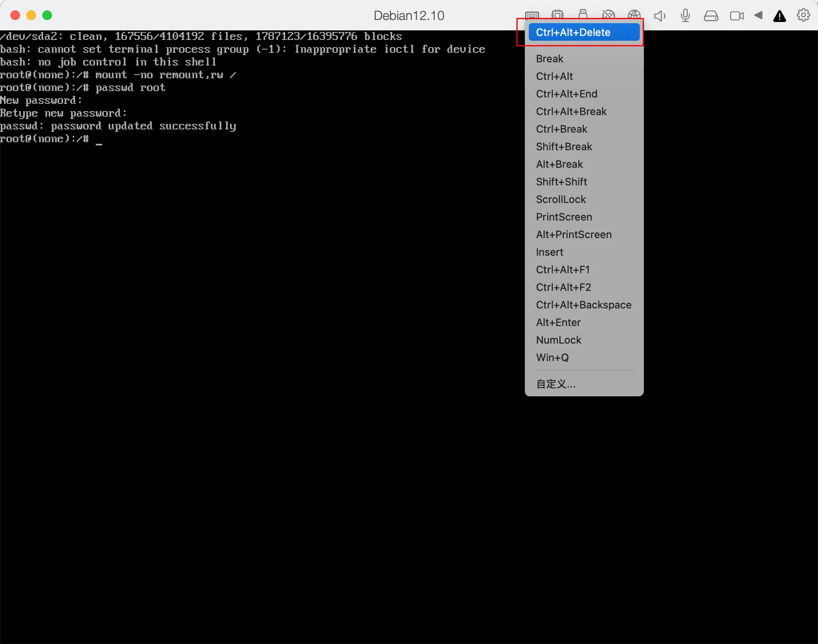Collapse toolbar with left-pointing triangle
The width and height of the screenshot is (818, 644).
pos(758,15)
